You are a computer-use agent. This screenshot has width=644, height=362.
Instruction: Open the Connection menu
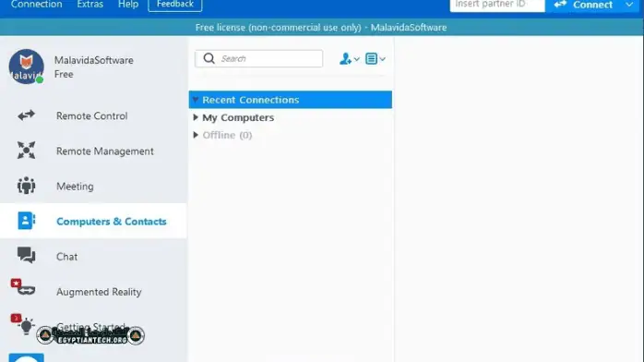point(36,5)
